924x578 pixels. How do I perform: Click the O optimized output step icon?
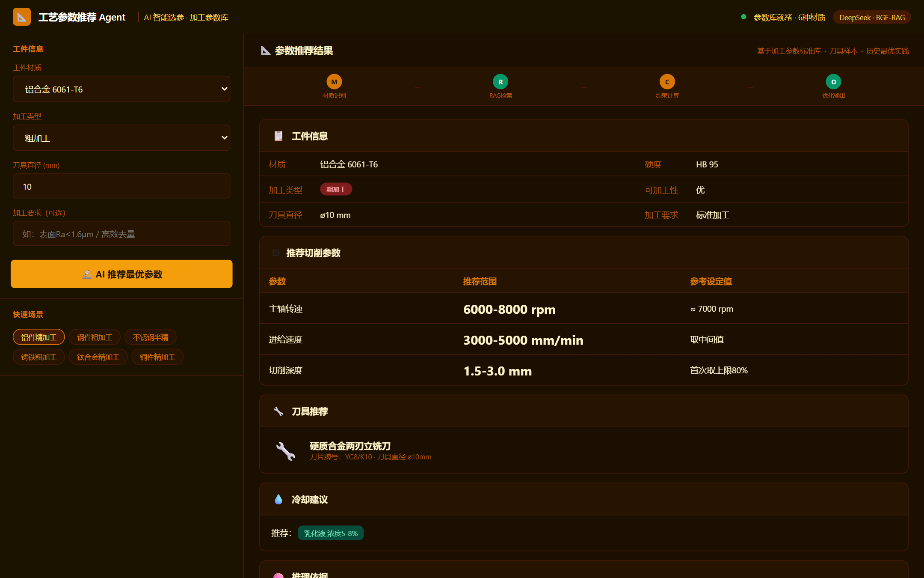tap(833, 82)
